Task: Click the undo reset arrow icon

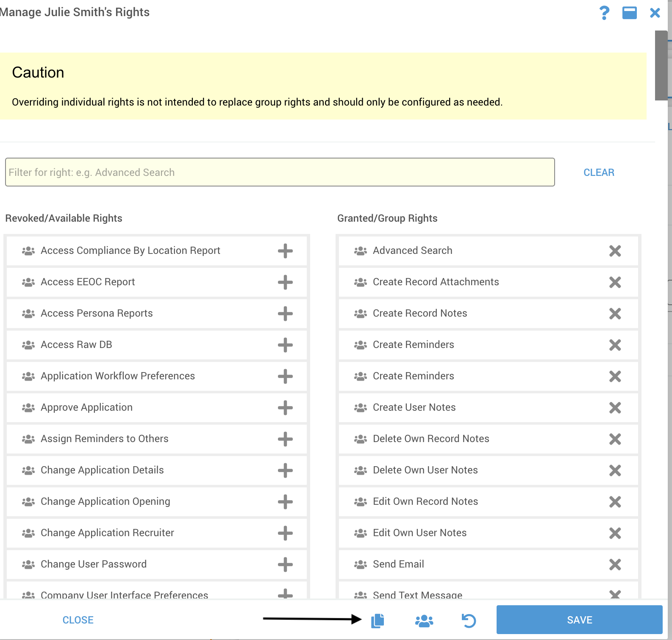Action: [469, 621]
